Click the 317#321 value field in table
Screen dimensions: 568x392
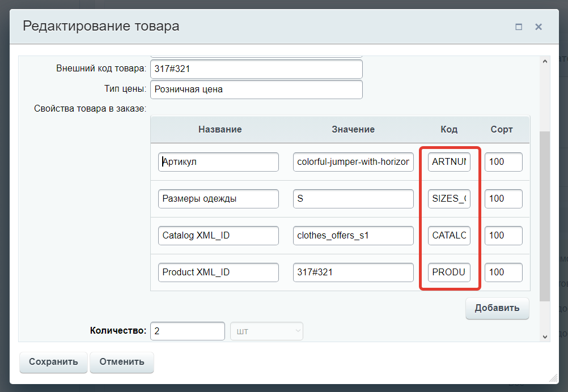pos(353,272)
